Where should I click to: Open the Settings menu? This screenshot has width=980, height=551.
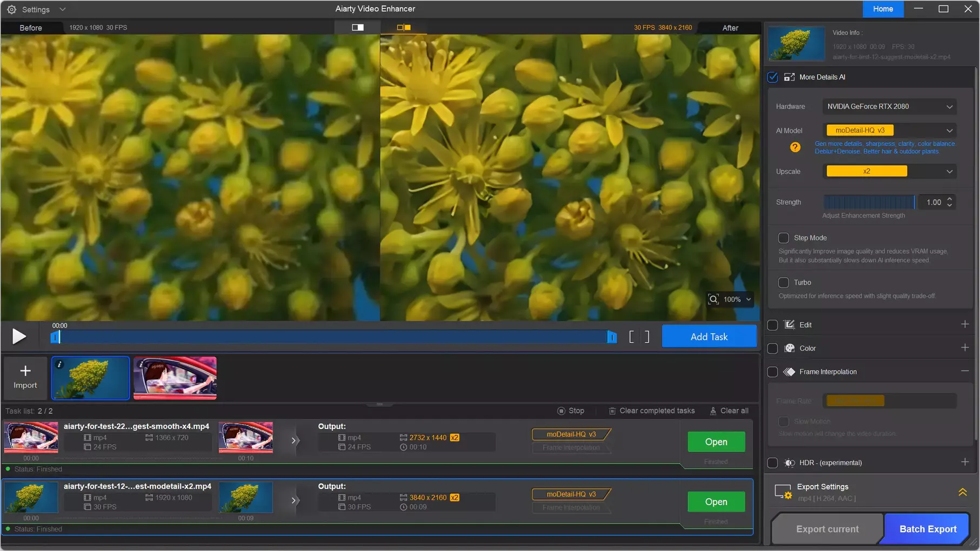pos(36,9)
